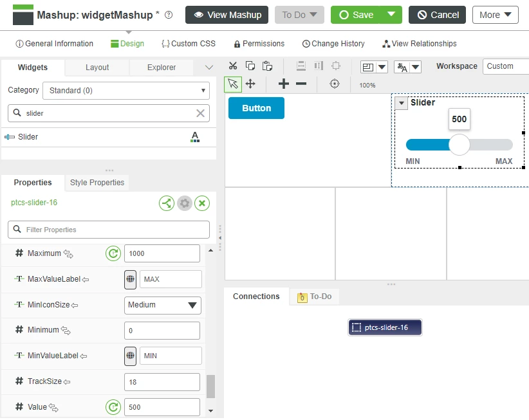The width and height of the screenshot is (529, 420).
Task: Click the distribute vertically alignment icon
Action: click(301, 66)
